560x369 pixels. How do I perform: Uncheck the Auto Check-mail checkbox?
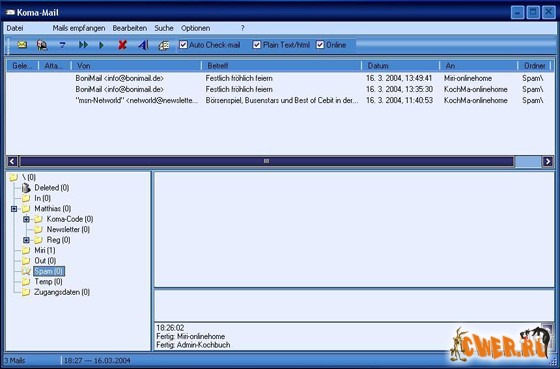(183, 45)
